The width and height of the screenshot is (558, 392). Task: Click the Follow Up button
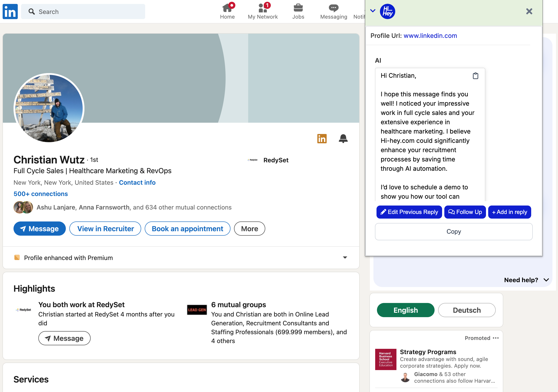pyautogui.click(x=465, y=212)
